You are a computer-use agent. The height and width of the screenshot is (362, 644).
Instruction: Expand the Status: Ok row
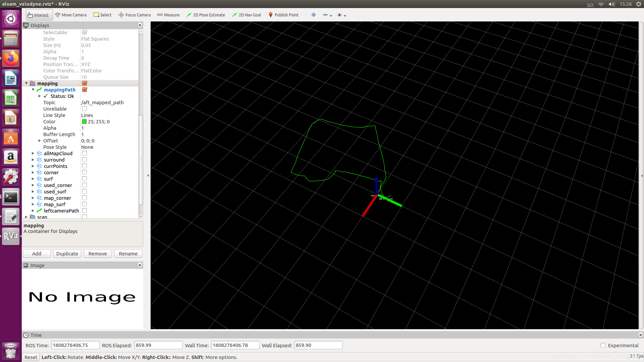click(40, 96)
